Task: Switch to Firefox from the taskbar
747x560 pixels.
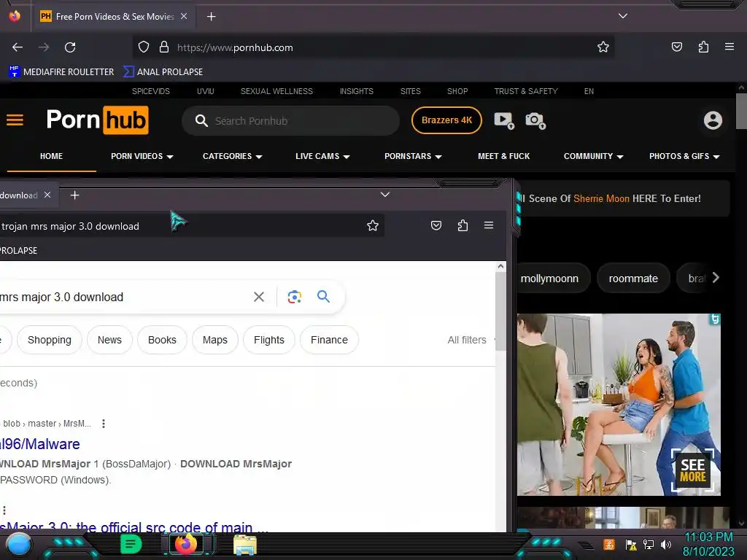Action: pyautogui.click(x=186, y=544)
